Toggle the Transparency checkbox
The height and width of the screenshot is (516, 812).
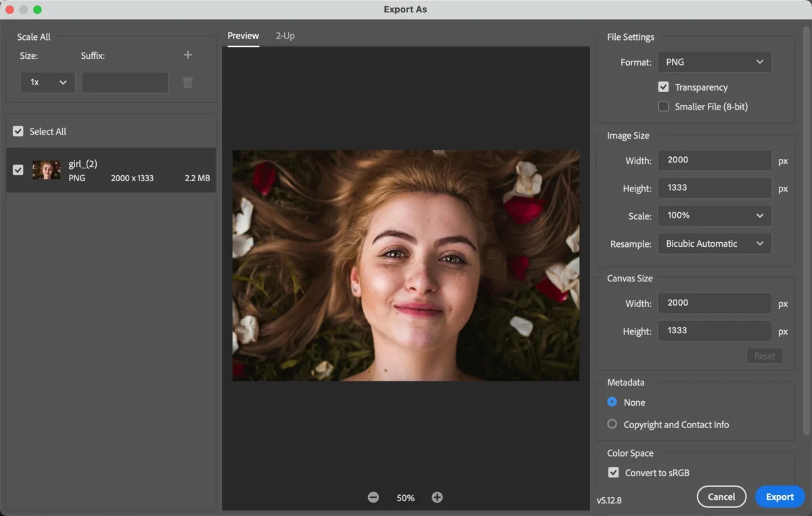663,87
